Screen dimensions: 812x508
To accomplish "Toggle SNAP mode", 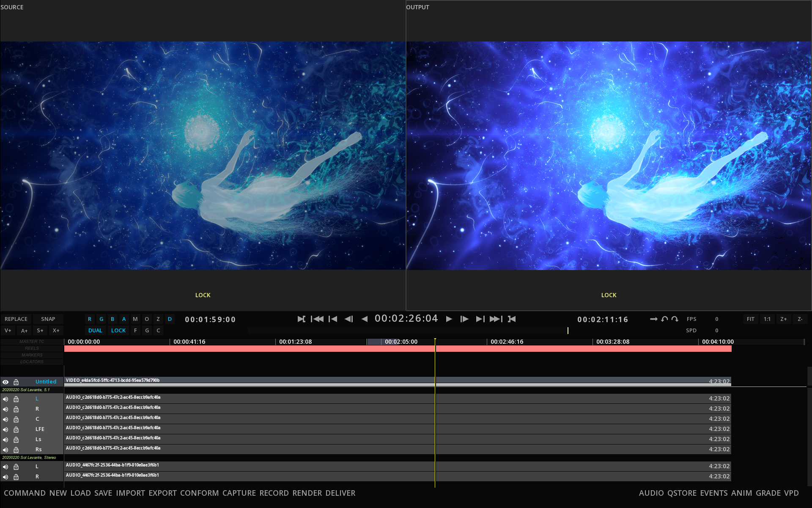I will (48, 319).
